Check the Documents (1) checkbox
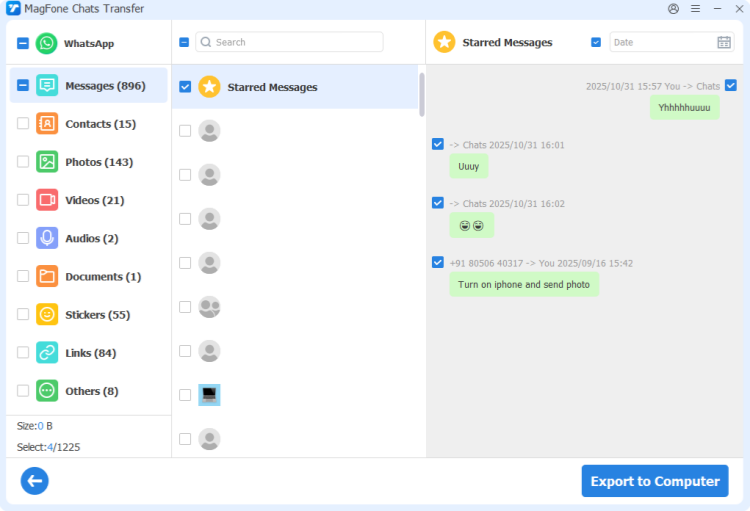 [23, 276]
